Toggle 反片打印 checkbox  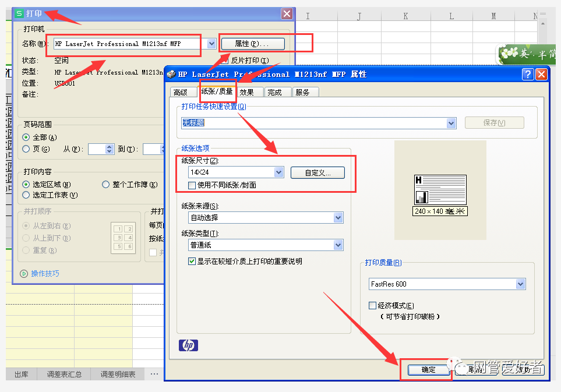pos(225,61)
